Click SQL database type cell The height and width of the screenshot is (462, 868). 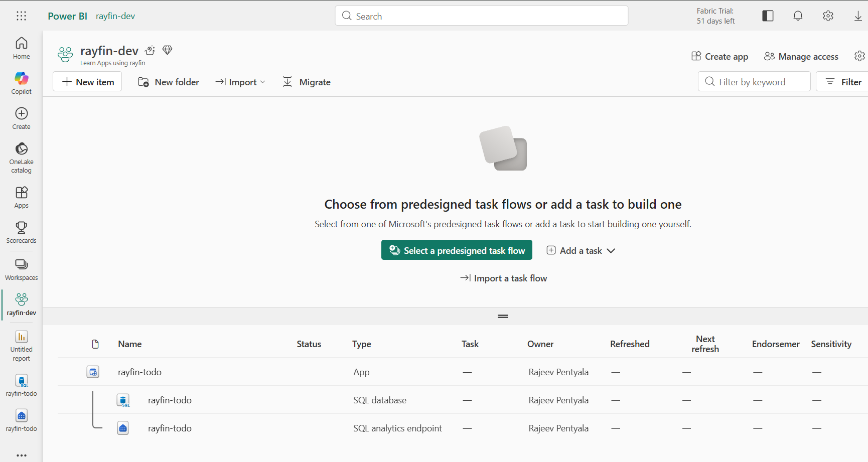(x=380, y=400)
